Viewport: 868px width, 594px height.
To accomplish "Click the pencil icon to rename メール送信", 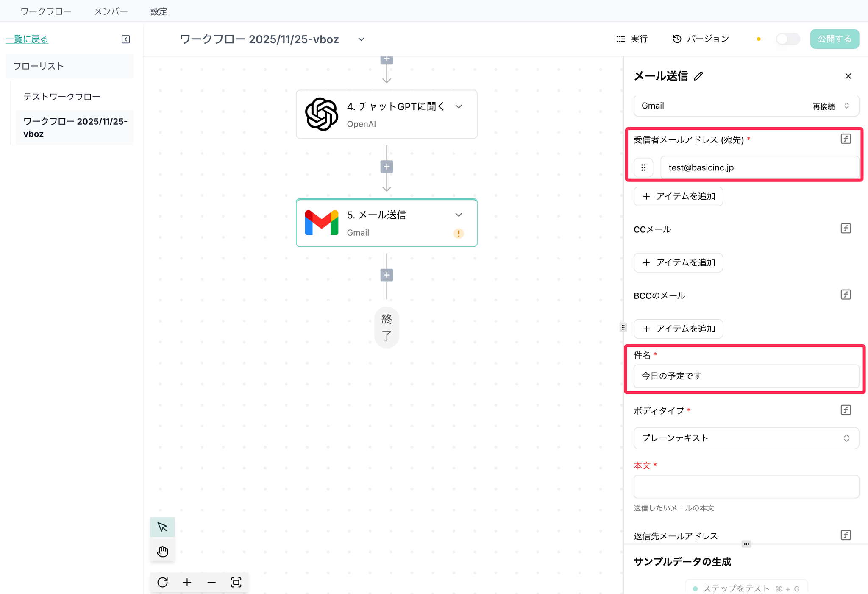I will pos(698,76).
